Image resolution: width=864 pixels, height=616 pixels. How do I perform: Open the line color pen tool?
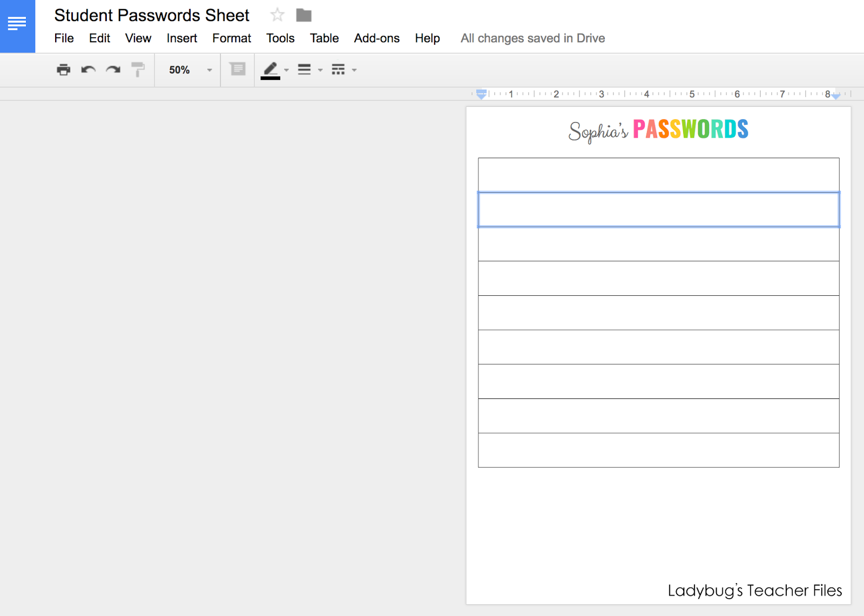click(x=271, y=70)
